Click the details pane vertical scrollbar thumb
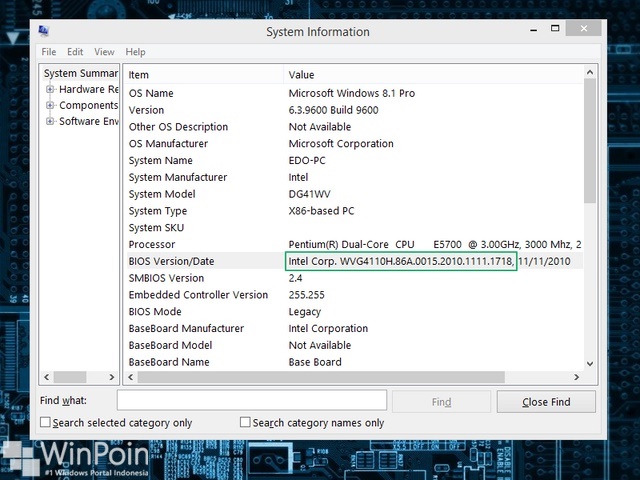Screen dimensions: 640x480 pos(590,141)
